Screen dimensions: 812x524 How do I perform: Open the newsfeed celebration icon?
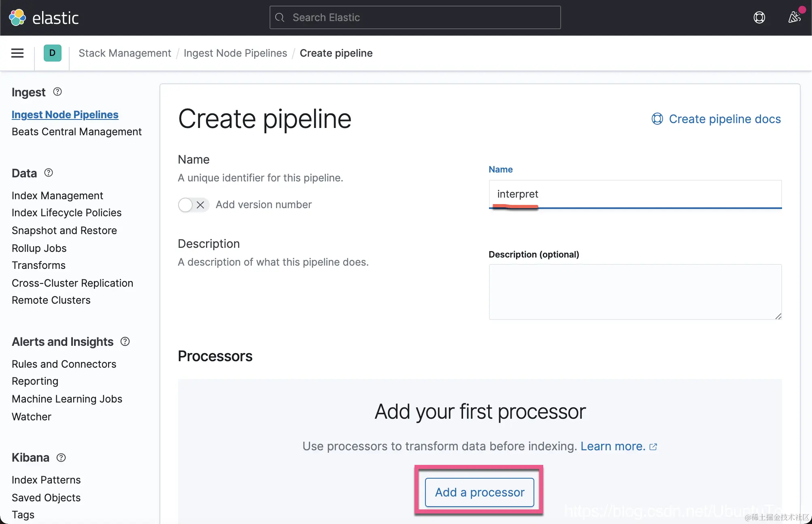(794, 17)
